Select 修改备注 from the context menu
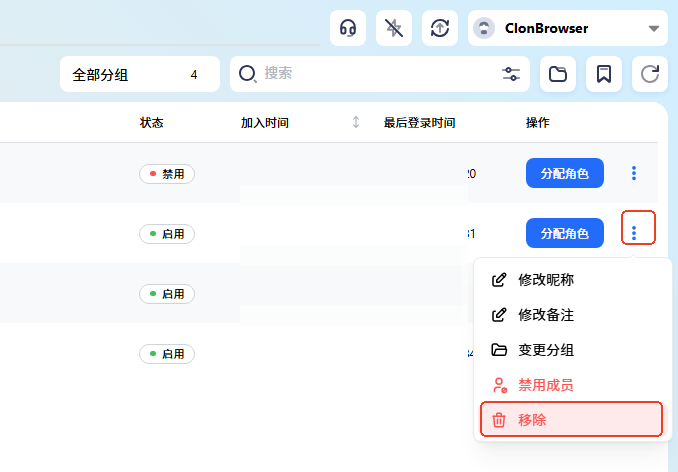 coord(573,315)
